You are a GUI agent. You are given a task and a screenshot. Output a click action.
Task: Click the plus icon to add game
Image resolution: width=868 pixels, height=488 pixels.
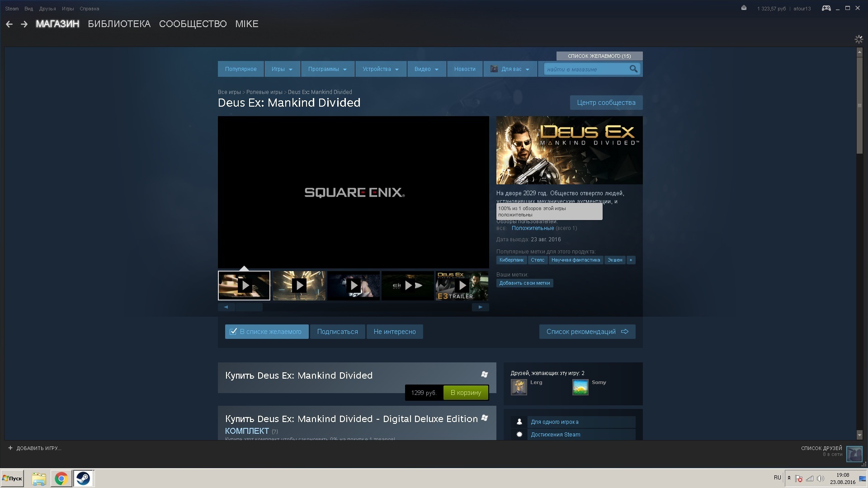click(10, 448)
